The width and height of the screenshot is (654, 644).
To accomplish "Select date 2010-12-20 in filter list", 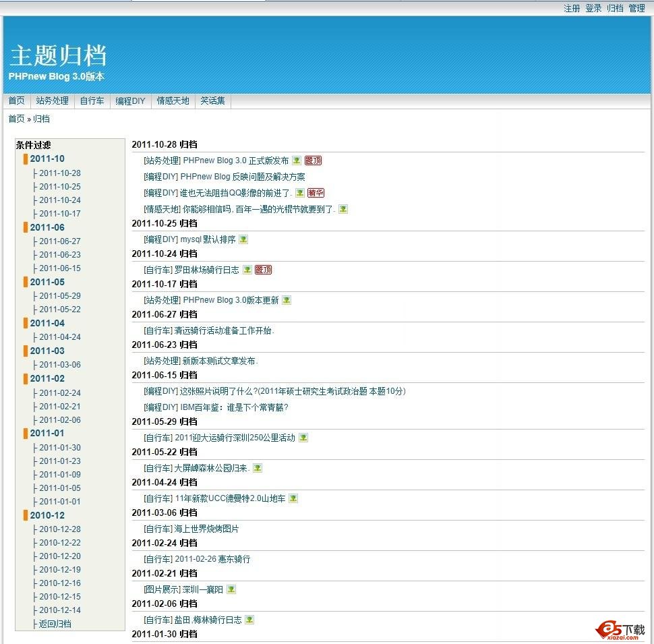I will pos(60,556).
